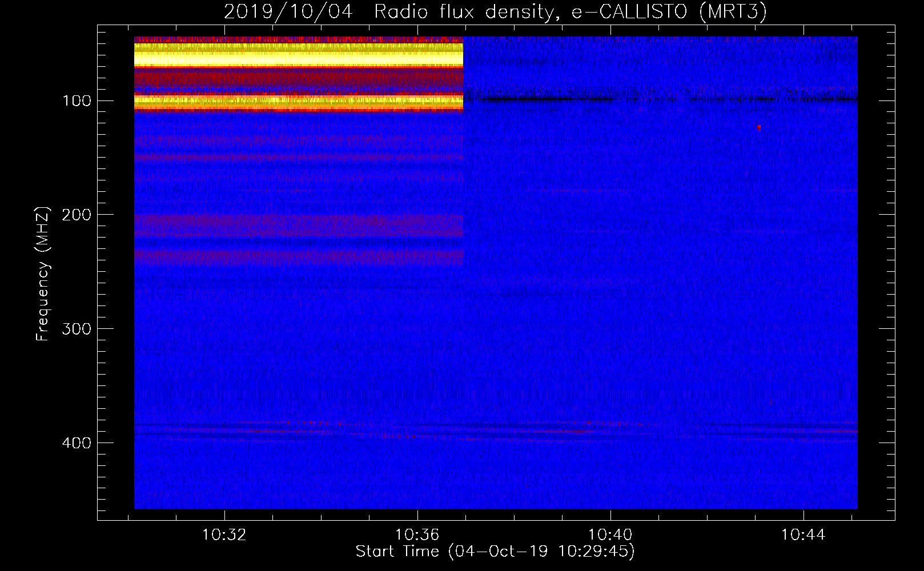Click the 'Frequency (MHZ)' axis label

coord(43,274)
